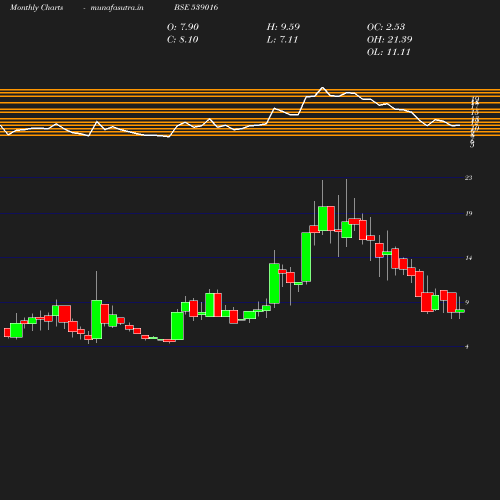This screenshot has height=500, width=500.
Task: Select the low value 'L: 7.11'
Action: (282, 40)
